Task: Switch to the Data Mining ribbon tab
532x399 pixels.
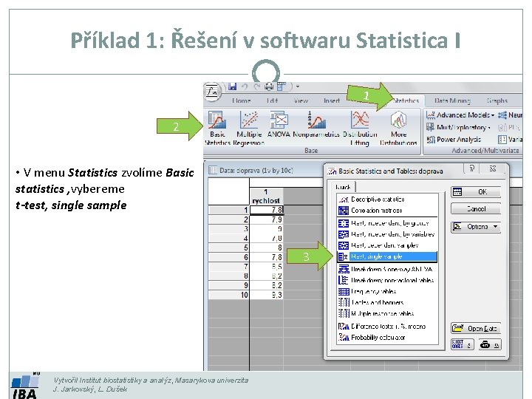Action: point(452,100)
